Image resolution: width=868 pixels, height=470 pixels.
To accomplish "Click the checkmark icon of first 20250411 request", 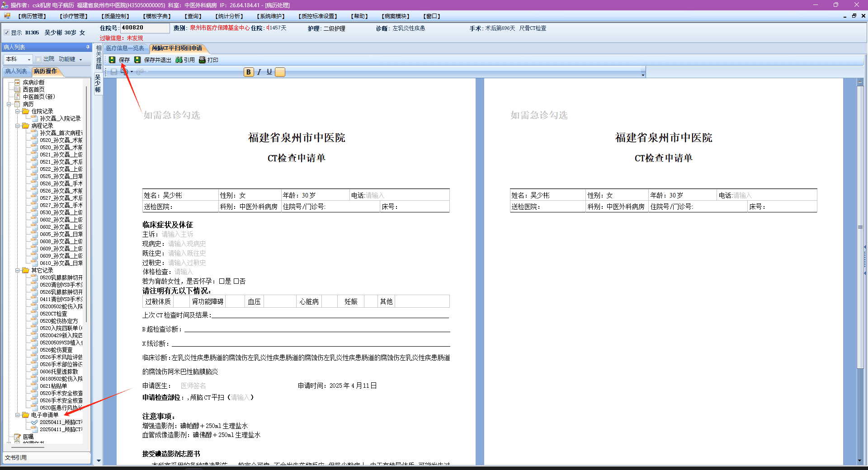I will point(34,422).
